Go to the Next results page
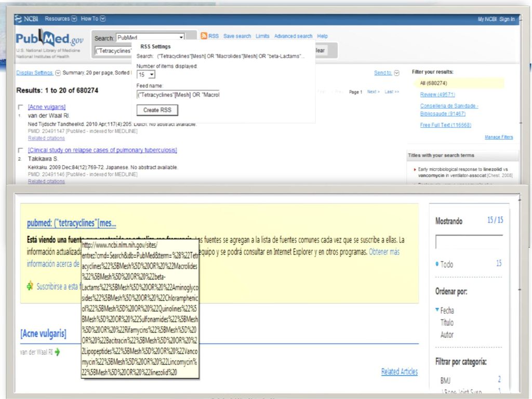 373,92
